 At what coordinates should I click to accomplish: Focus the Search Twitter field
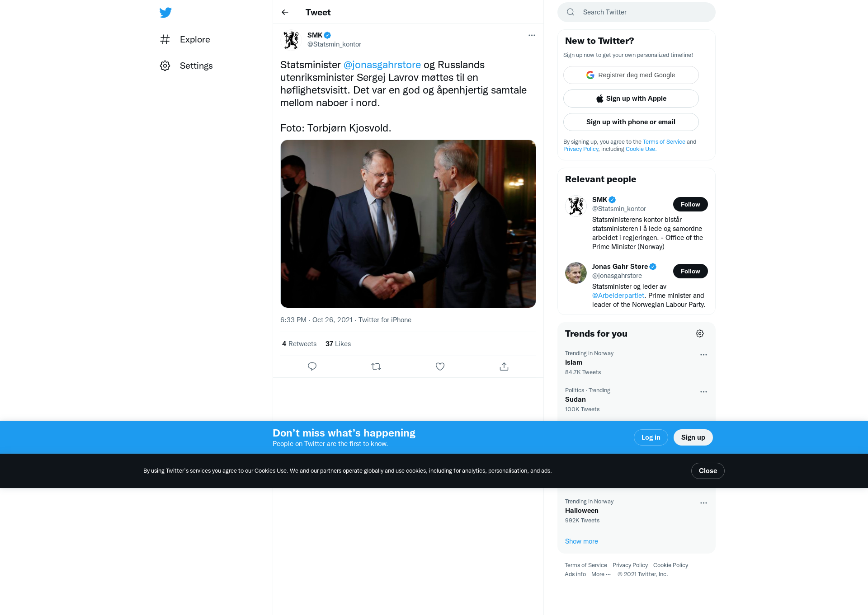tap(636, 12)
